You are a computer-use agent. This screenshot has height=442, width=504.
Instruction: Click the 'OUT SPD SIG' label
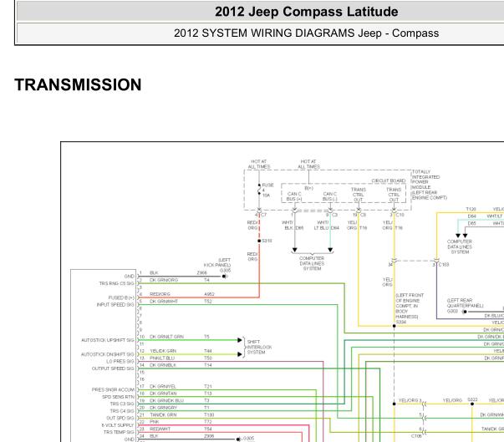120,419
